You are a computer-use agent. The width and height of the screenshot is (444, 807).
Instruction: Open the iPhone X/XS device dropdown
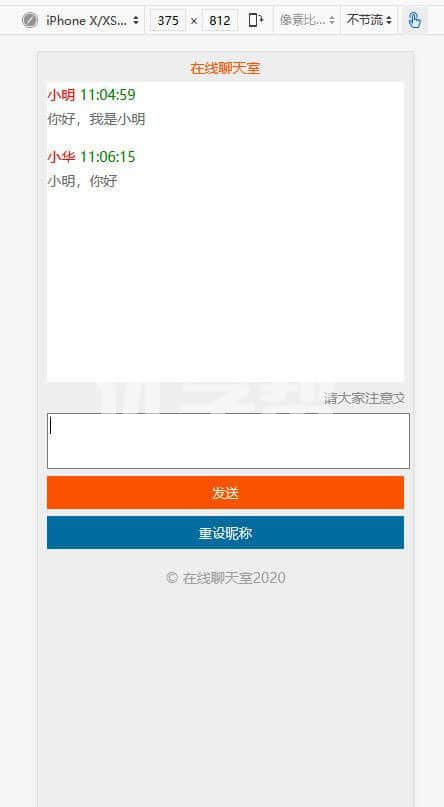click(92, 20)
